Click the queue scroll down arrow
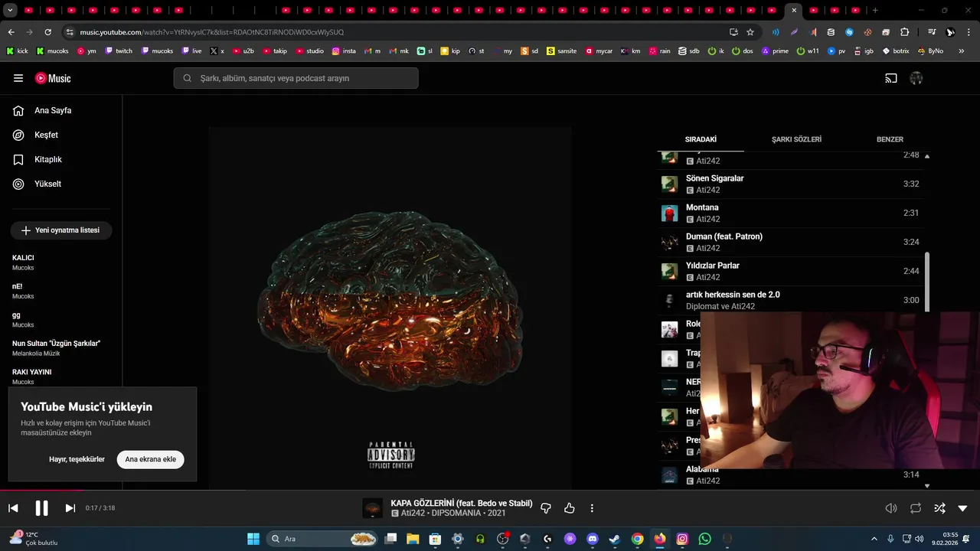 tap(927, 485)
